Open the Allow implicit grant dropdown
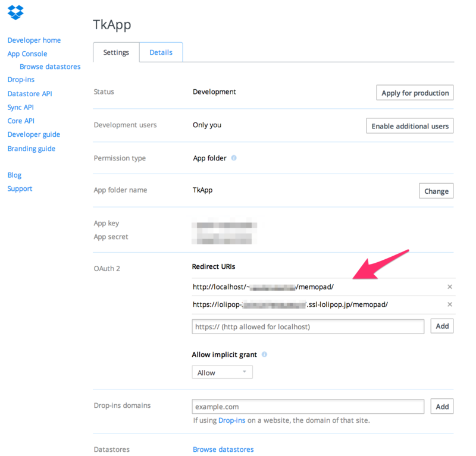The height and width of the screenshot is (456, 476). pos(222,372)
